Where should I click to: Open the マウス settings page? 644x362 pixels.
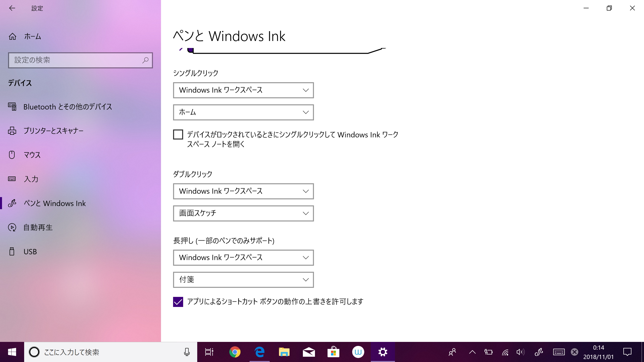[32, 155]
